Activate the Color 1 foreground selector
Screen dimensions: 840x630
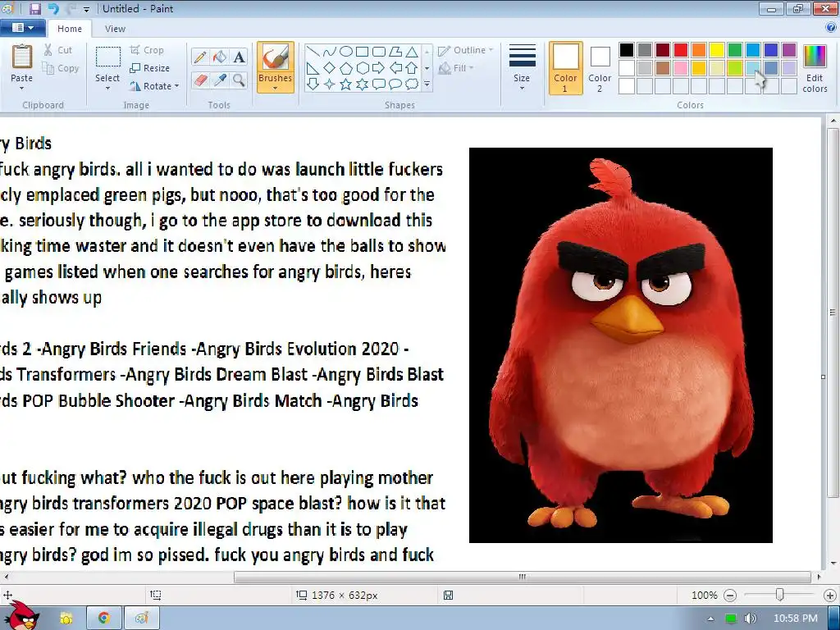point(566,68)
